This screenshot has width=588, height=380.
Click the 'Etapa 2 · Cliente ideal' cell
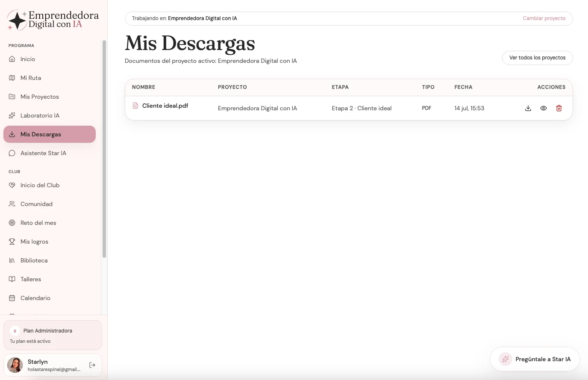click(362, 108)
